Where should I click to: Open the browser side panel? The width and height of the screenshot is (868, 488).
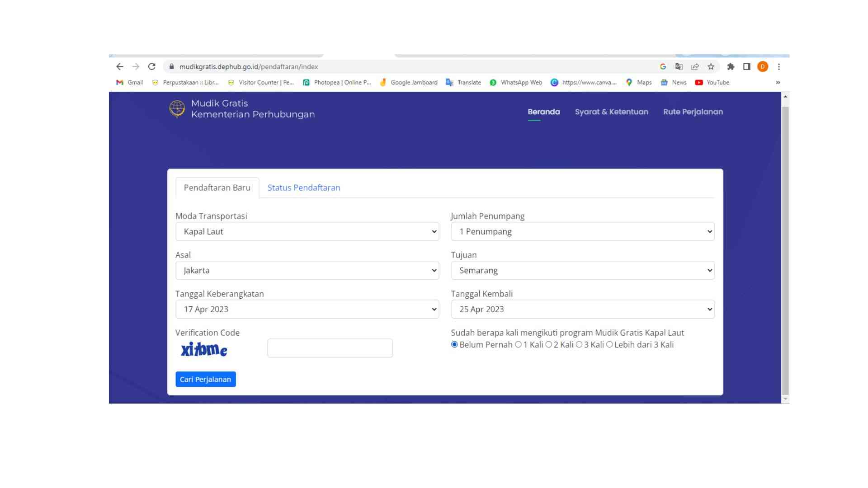[x=746, y=66]
